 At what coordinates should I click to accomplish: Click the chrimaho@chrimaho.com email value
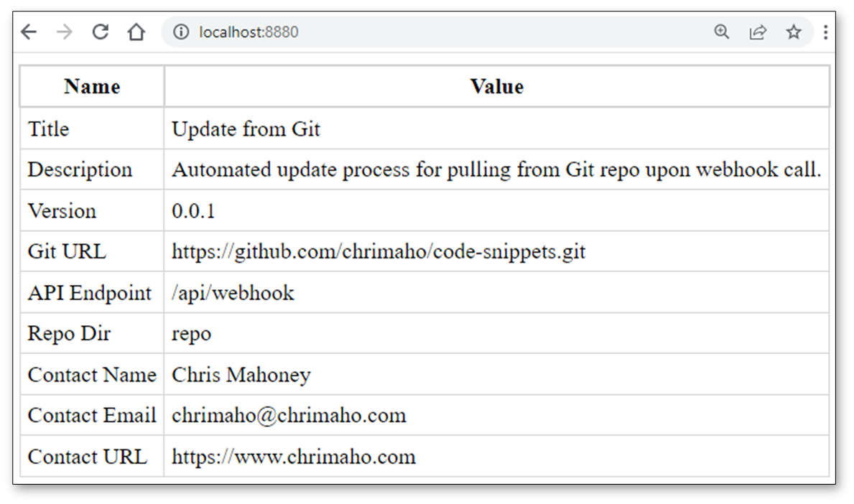click(289, 416)
